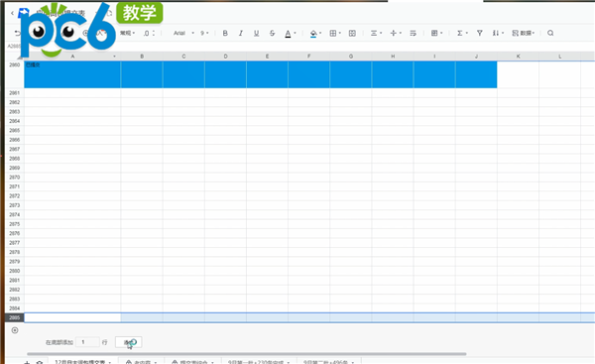The height and width of the screenshot is (364, 595).
Task: Toggle italic formatting (I)
Action: point(241,33)
